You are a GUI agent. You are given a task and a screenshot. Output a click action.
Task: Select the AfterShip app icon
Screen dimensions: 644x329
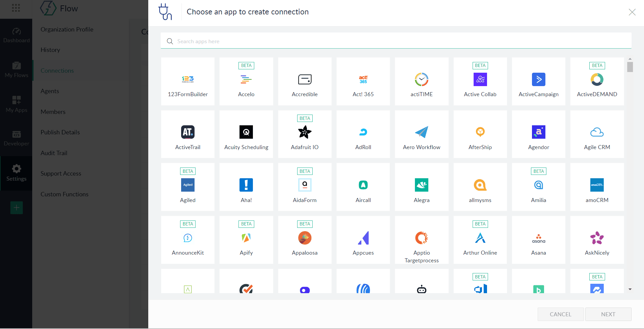point(480,132)
